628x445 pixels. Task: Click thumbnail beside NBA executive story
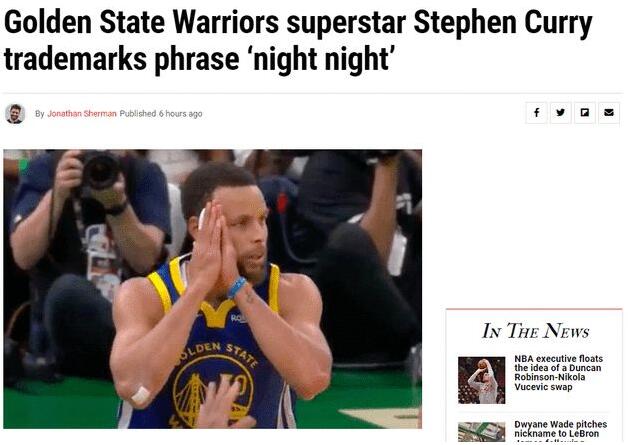[481, 380]
